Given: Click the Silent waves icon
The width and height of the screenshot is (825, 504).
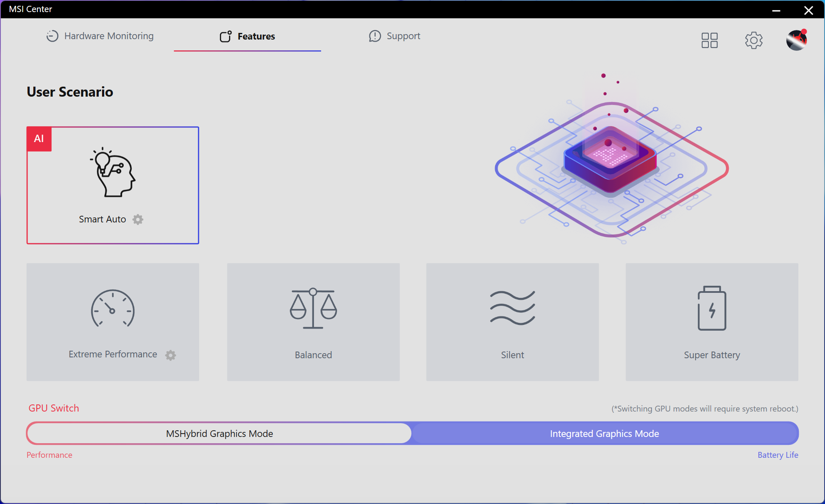Looking at the screenshot, I should (512, 308).
